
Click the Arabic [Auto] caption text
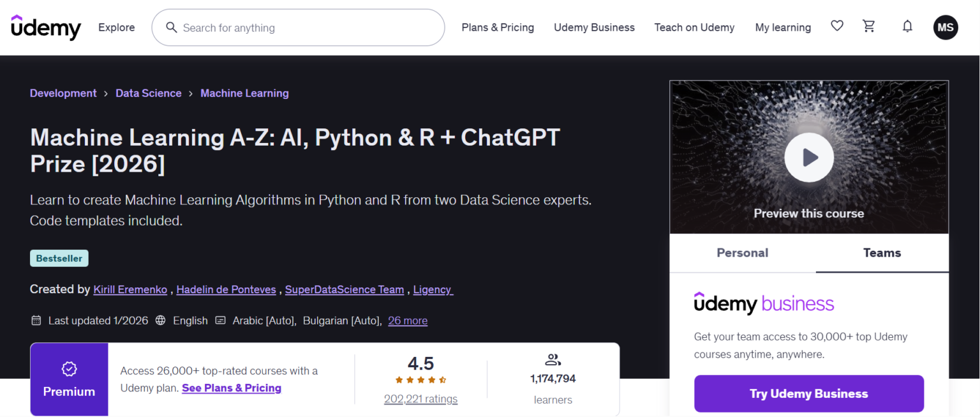click(x=264, y=321)
